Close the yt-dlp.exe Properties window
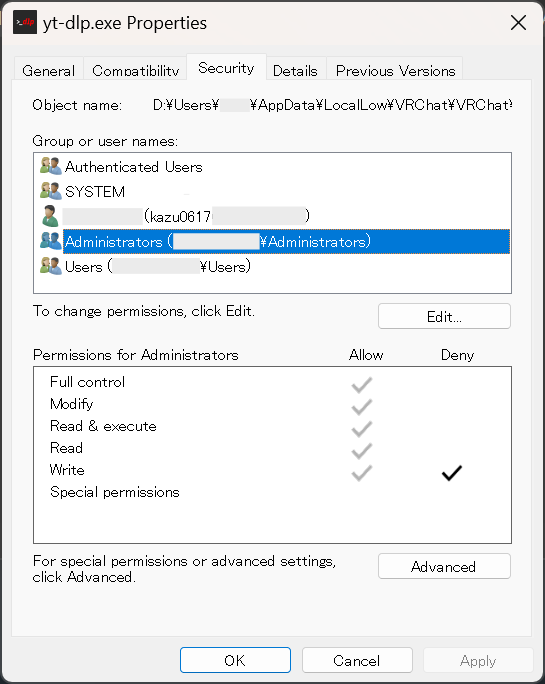545x684 pixels. 518,23
